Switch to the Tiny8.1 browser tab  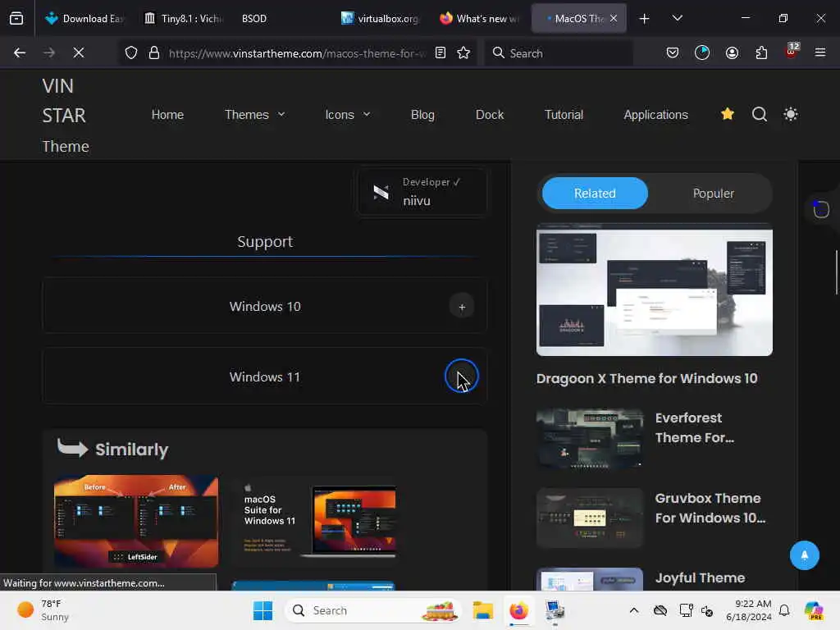coord(184,19)
